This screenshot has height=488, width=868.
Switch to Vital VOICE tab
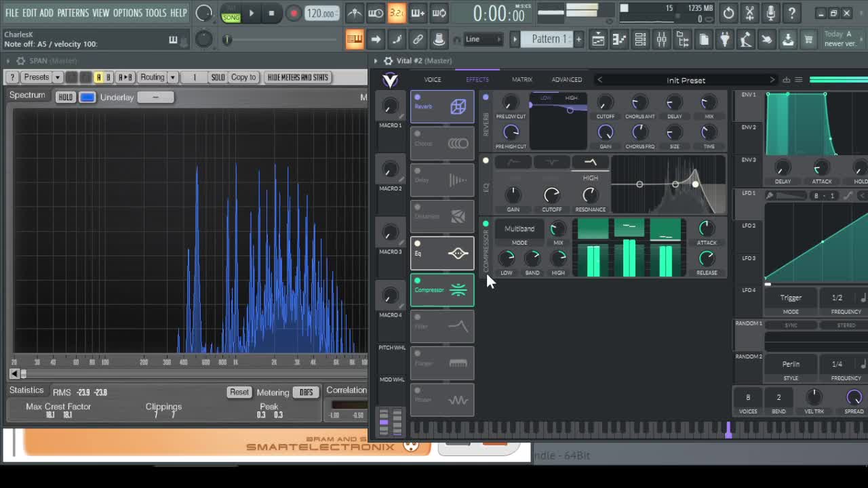(x=433, y=80)
